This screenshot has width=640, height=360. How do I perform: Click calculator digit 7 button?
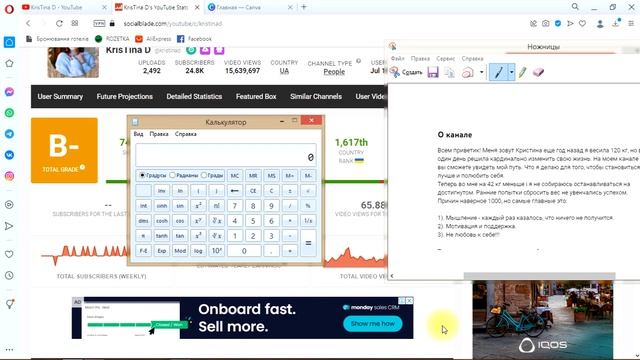[235, 206]
